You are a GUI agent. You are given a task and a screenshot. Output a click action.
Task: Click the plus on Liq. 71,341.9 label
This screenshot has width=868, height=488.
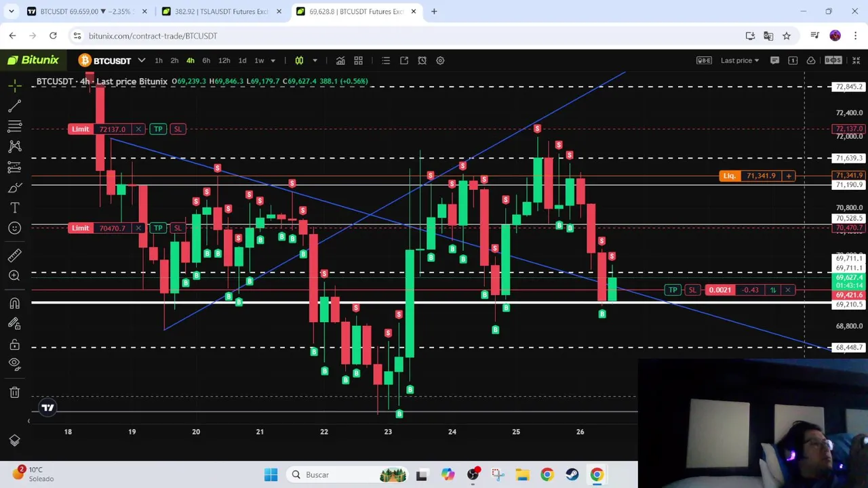coord(788,176)
